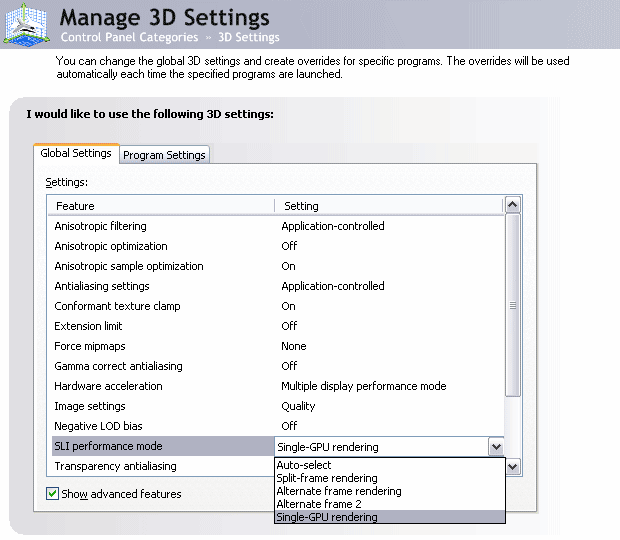
Task: Select the Antialiasing settings row
Action: click(101, 286)
